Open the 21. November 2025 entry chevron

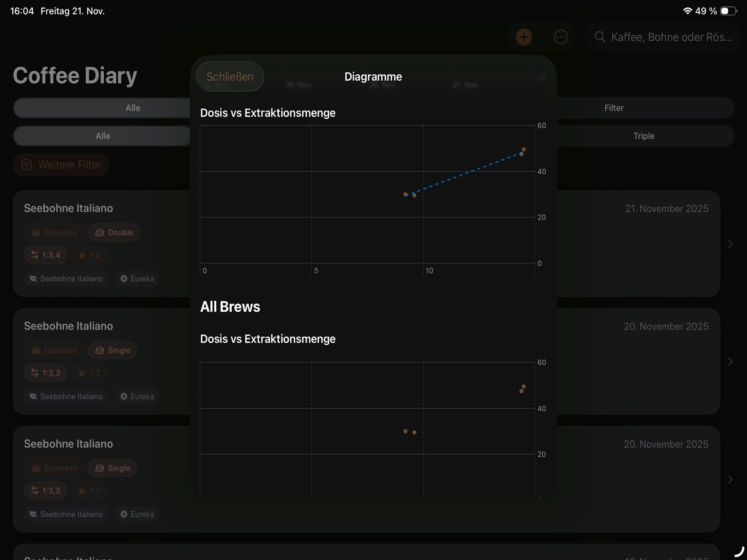coord(730,244)
